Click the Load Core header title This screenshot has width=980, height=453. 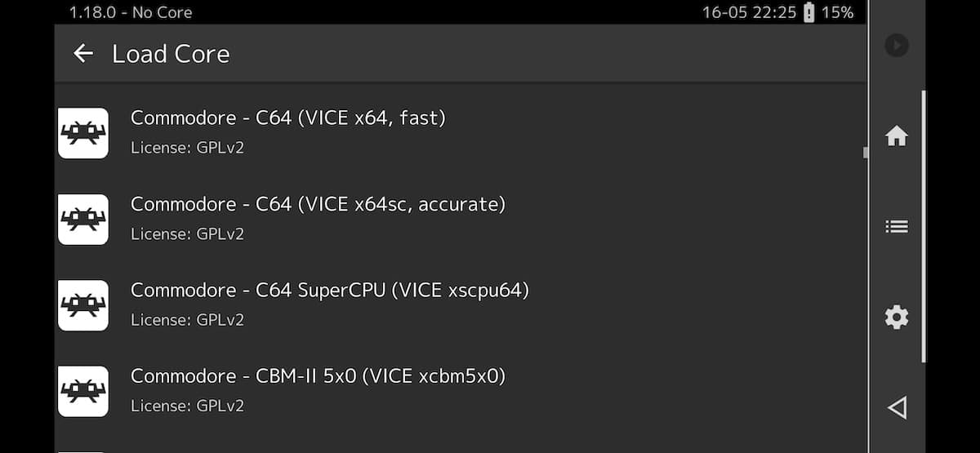pos(171,54)
